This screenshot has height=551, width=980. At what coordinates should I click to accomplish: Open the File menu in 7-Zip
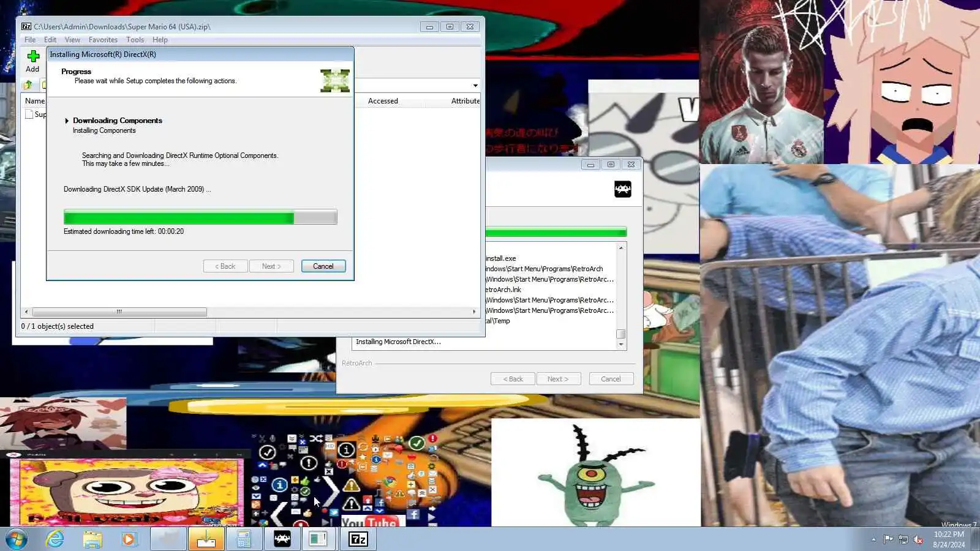pyautogui.click(x=30, y=40)
